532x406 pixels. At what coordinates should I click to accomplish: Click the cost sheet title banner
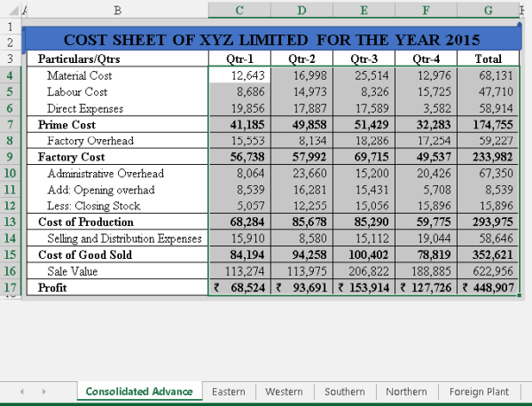(x=271, y=40)
